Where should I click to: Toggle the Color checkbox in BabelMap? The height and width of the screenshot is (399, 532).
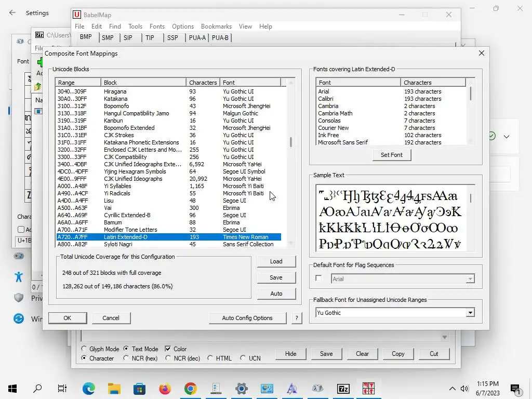pyautogui.click(x=168, y=349)
